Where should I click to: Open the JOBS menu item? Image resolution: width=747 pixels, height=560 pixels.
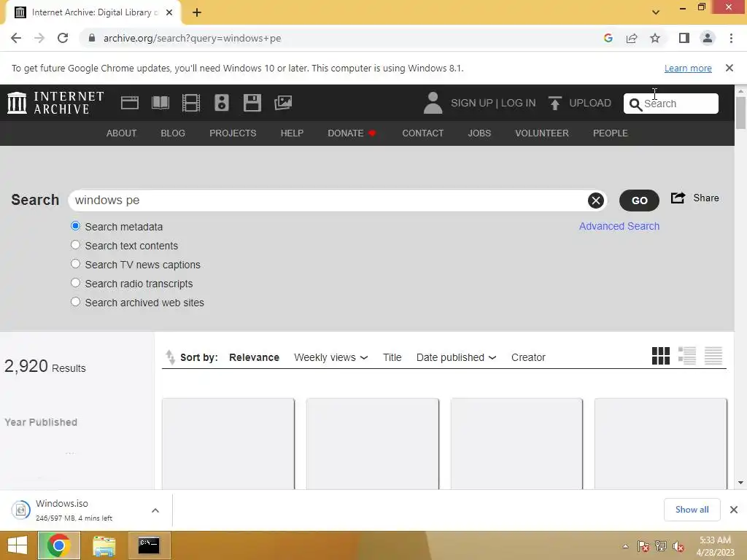(479, 133)
